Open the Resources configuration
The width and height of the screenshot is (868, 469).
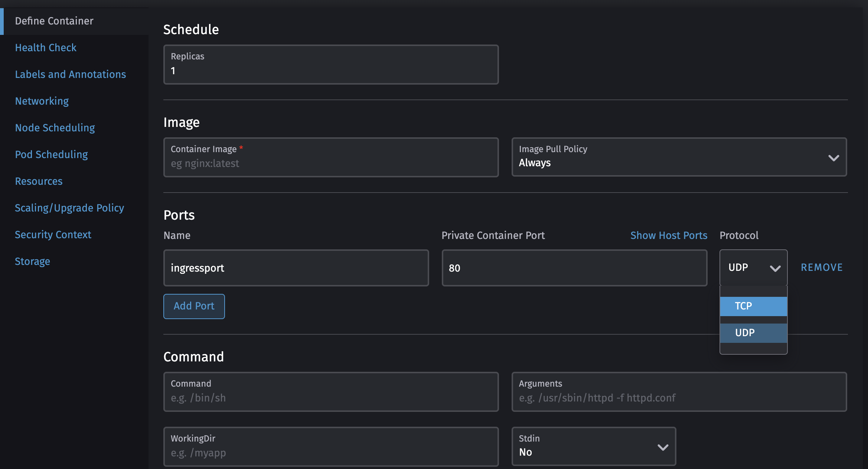(39, 181)
